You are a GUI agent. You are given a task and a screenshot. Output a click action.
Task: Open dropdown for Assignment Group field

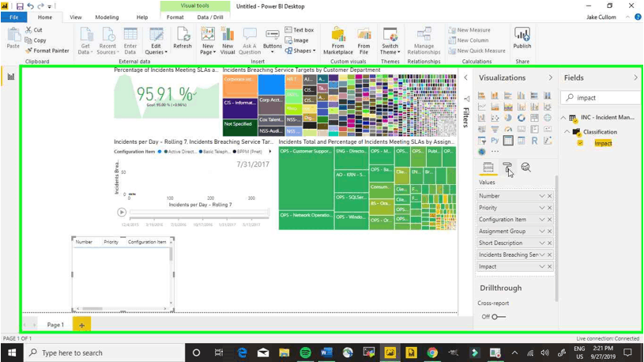(x=542, y=232)
